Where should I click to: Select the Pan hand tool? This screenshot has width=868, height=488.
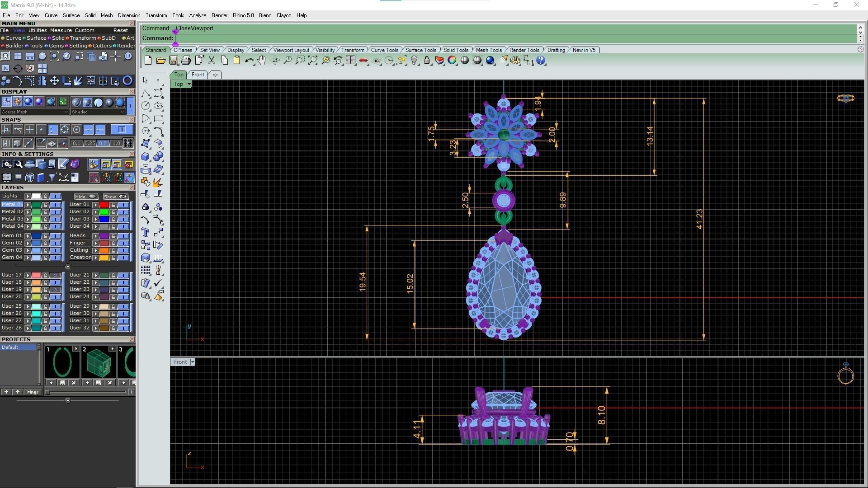(262, 61)
